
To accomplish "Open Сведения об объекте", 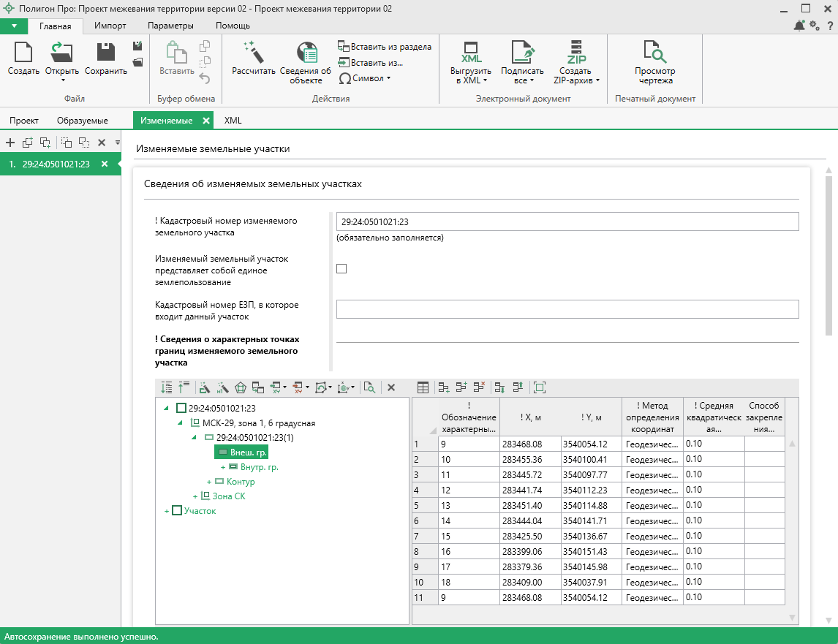I will click(x=306, y=53).
